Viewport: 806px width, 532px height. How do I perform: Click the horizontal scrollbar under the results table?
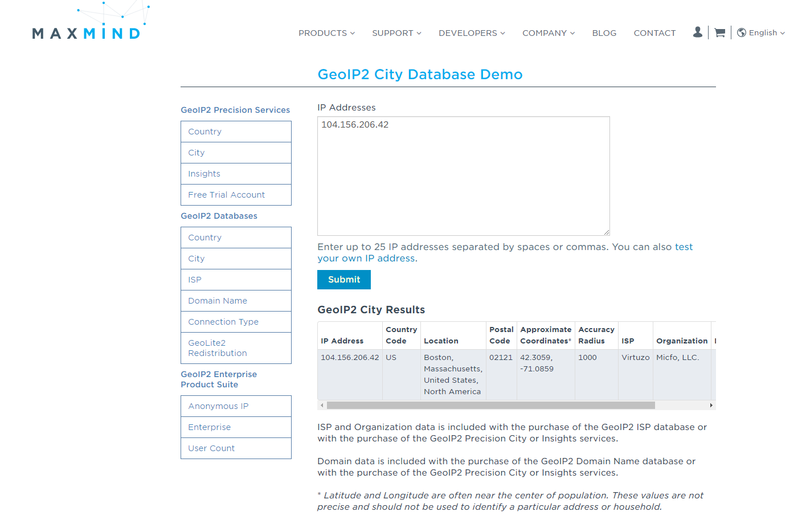[x=491, y=406]
